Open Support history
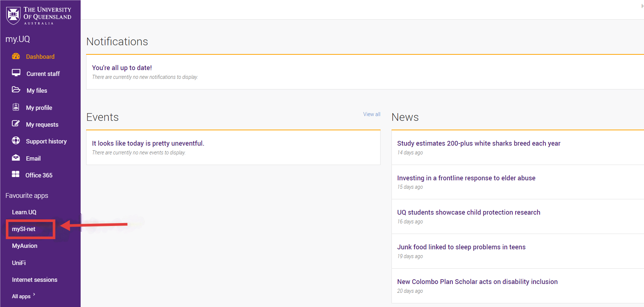 [46, 141]
